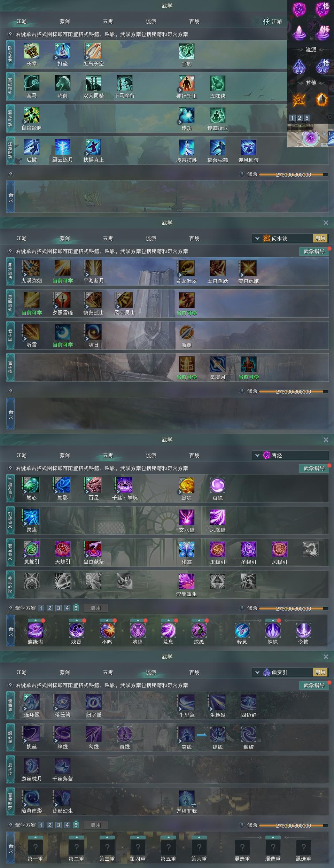Expand the 幽罗引 selector dropdown
The image size is (334, 868).
[x=257, y=673]
